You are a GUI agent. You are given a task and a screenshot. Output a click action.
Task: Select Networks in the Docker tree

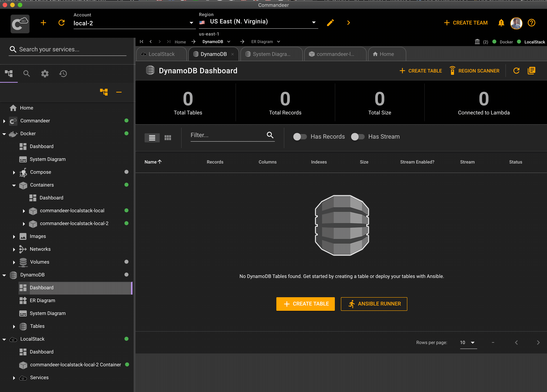[x=40, y=249]
